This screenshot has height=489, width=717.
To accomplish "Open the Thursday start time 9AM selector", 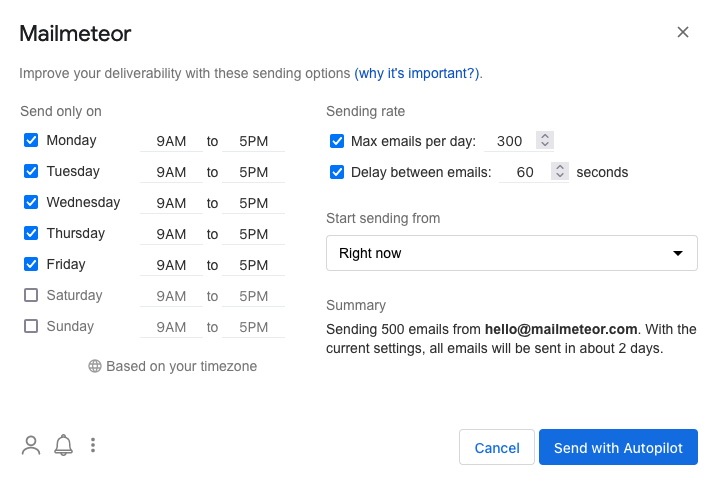I will 171,234.
